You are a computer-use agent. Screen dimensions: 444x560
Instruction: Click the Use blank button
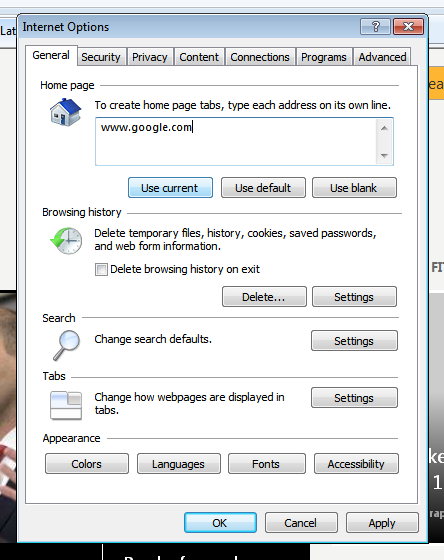[x=354, y=188]
